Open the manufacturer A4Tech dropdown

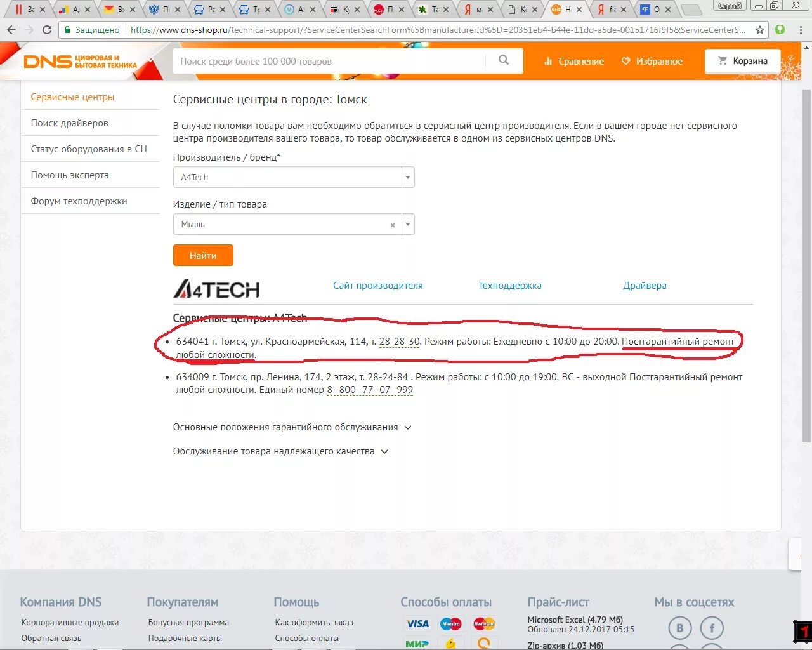294,177
